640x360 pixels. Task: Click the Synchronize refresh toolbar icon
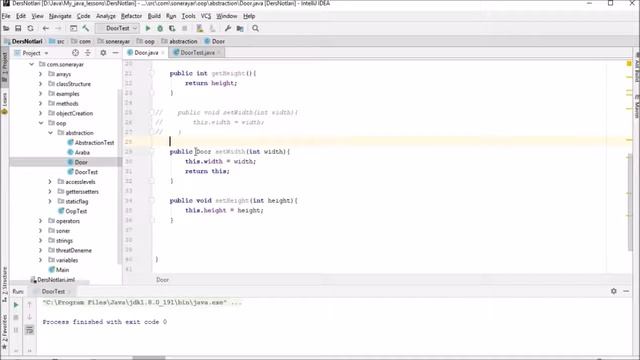(x=31, y=29)
